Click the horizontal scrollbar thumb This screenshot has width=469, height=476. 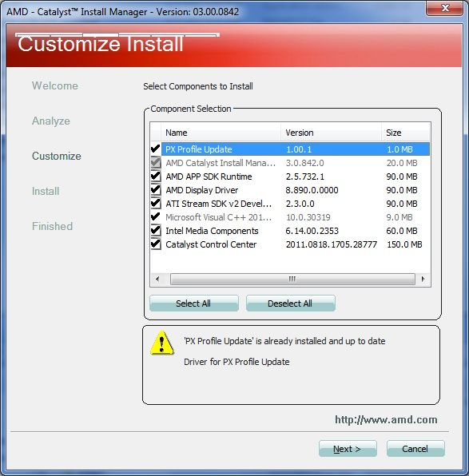coord(292,279)
